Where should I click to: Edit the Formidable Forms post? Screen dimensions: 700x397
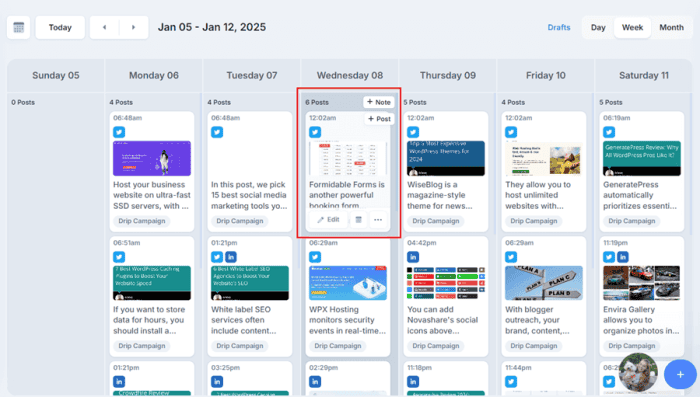click(328, 220)
